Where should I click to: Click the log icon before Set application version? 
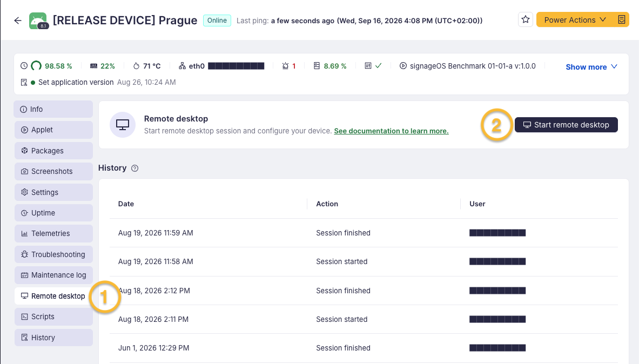(24, 82)
